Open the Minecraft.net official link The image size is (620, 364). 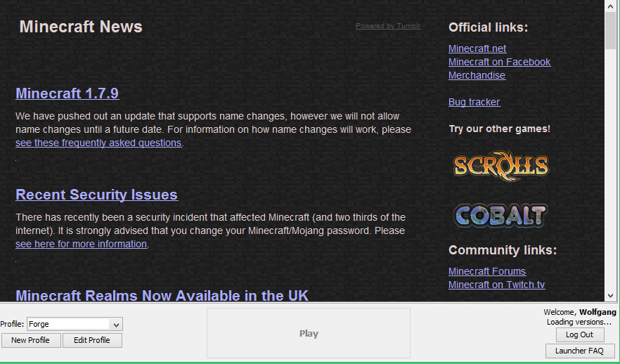coord(477,48)
